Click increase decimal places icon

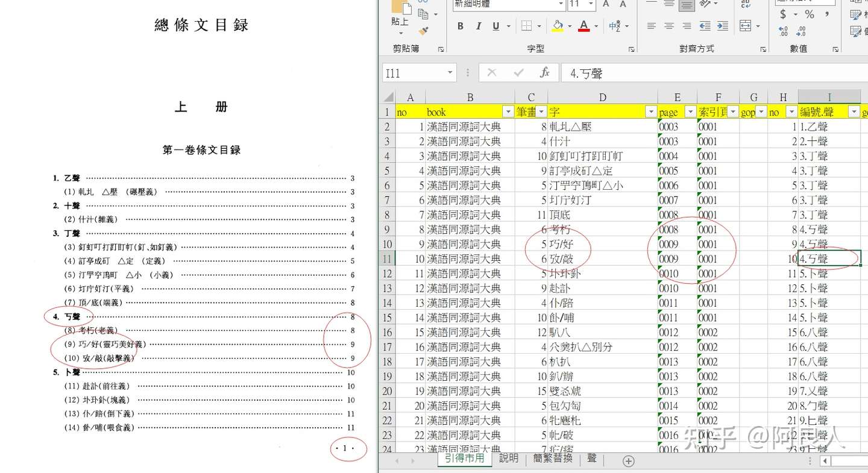(x=784, y=31)
